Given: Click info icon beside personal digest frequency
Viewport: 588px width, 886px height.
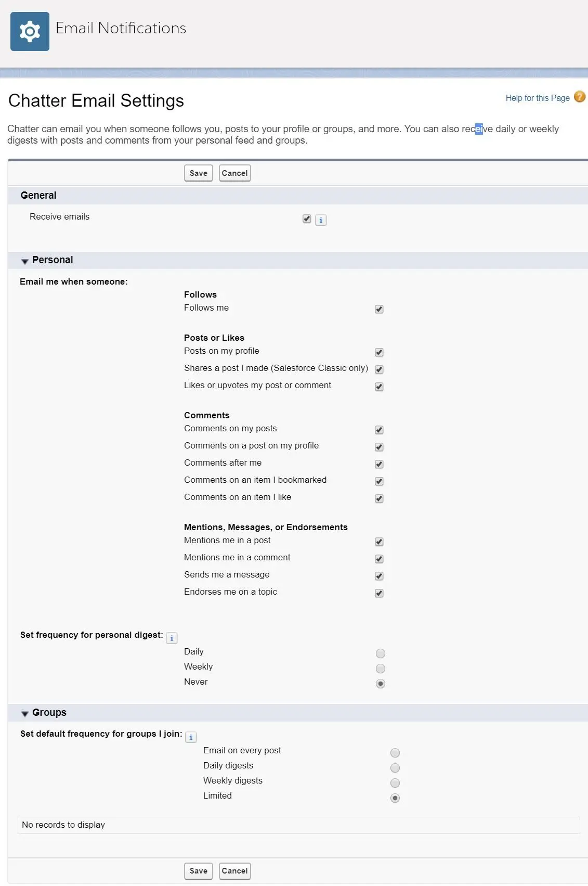Looking at the screenshot, I should point(172,638).
